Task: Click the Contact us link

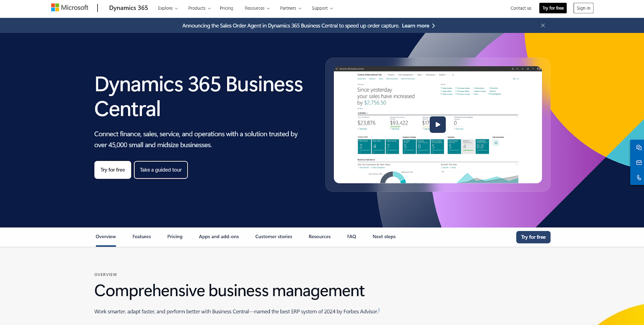Action: [x=521, y=8]
